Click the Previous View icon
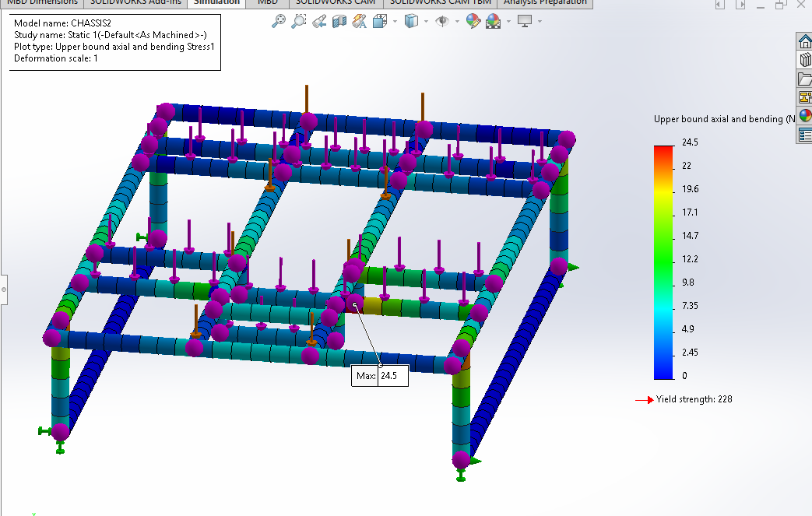 click(x=319, y=21)
